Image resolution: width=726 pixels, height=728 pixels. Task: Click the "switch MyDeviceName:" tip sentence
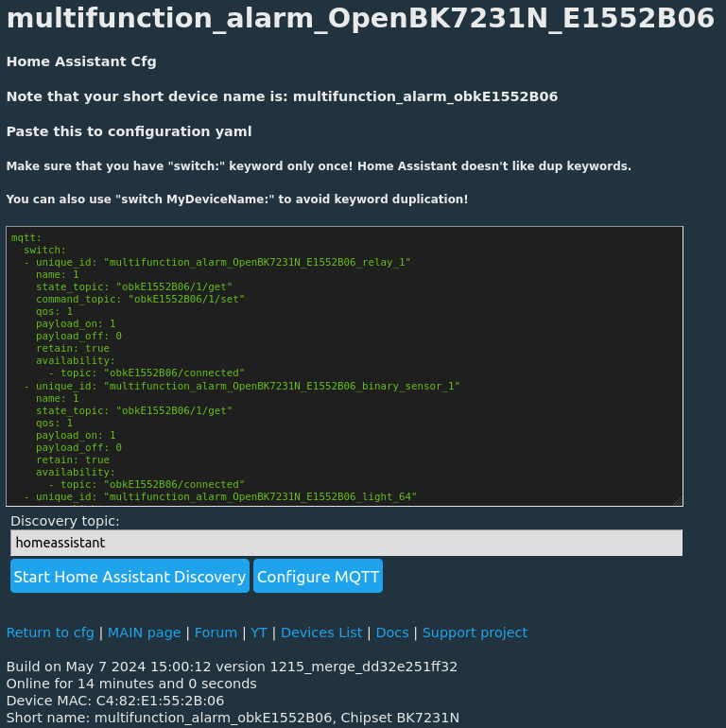pyautogui.click(x=237, y=199)
